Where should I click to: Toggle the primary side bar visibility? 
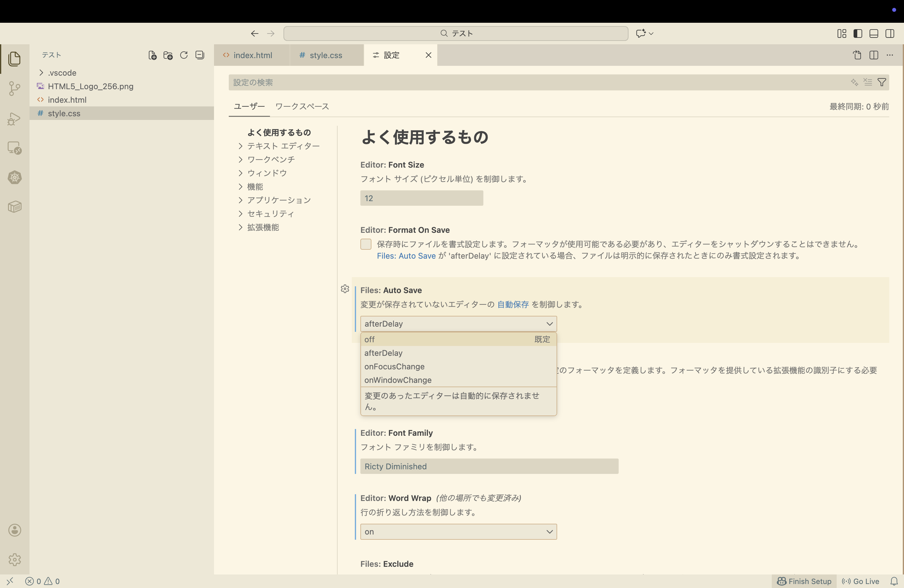click(x=858, y=34)
